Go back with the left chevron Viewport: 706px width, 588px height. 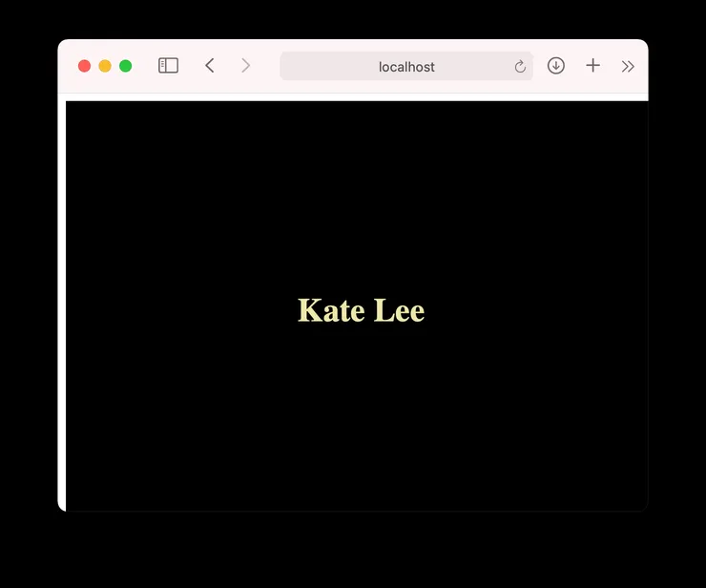(209, 66)
